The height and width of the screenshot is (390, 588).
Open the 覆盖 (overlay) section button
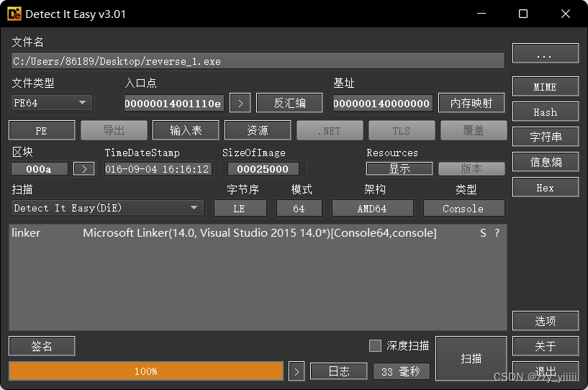[x=474, y=130]
